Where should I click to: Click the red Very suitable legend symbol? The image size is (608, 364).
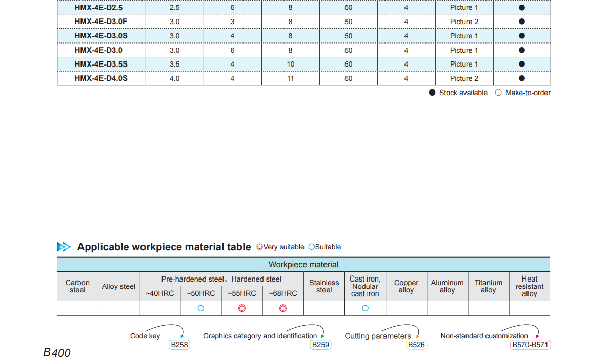(259, 247)
